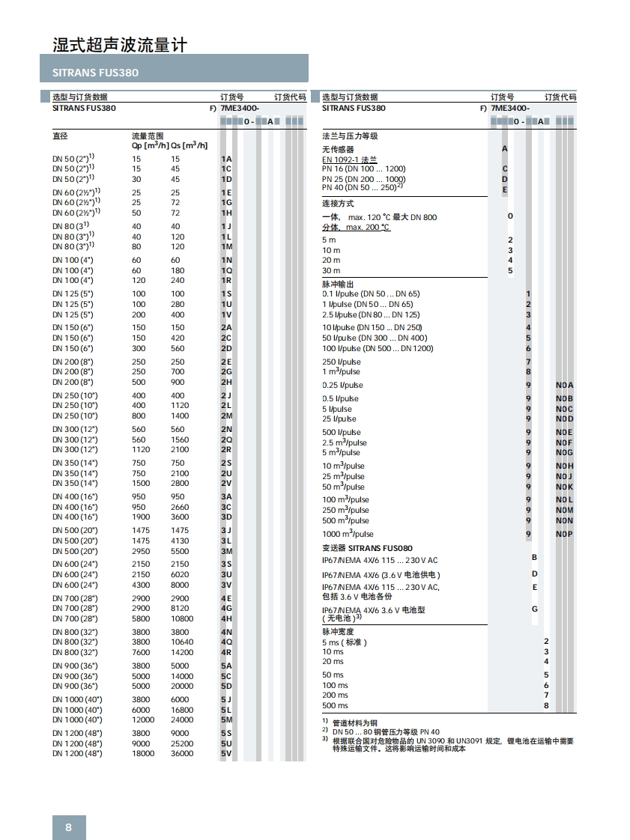Click order code N0P for 1000 m³/pulse
Image resolution: width=630 pixels, height=840 pixels.
pos(564,535)
